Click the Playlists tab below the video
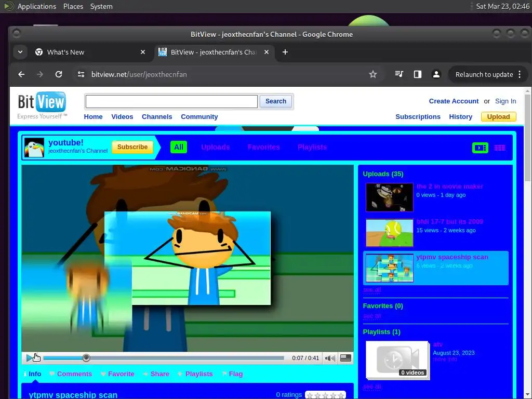 195,374
